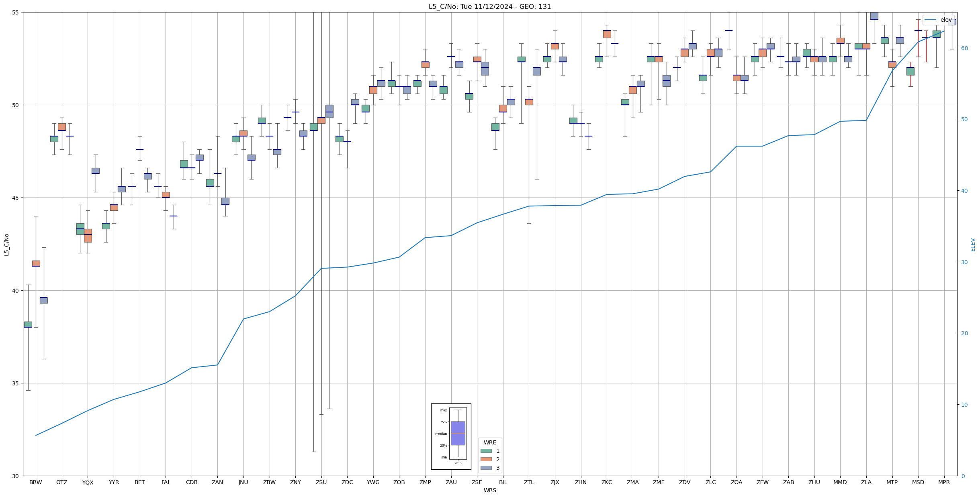Viewport: 980px width, 497px height.
Task: Click the BRW station tick label
Action: 36,482
